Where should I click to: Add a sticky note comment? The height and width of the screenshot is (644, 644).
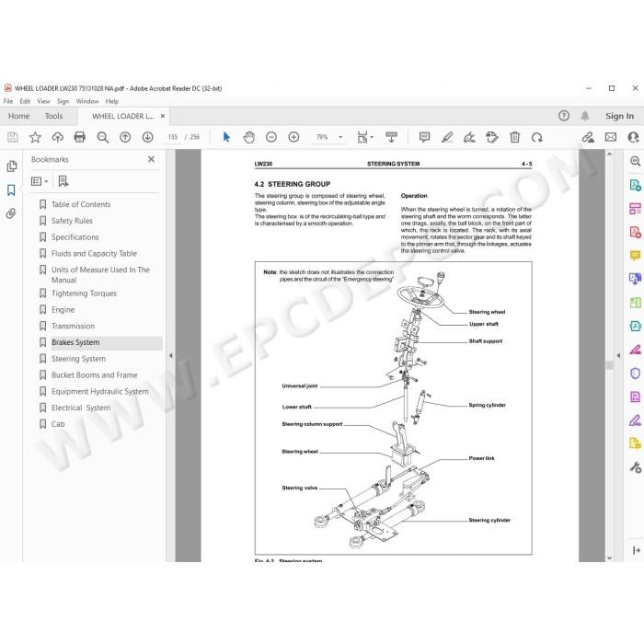tap(424, 137)
